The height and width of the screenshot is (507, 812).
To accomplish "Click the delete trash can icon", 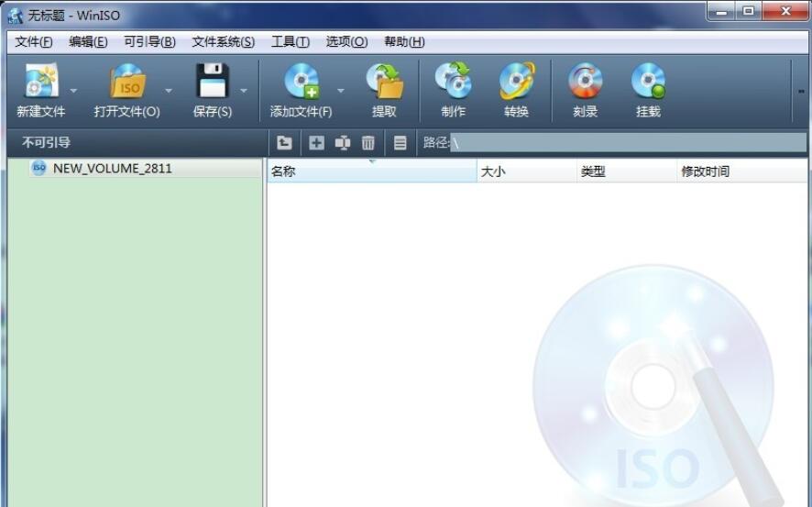I will coord(368,142).
